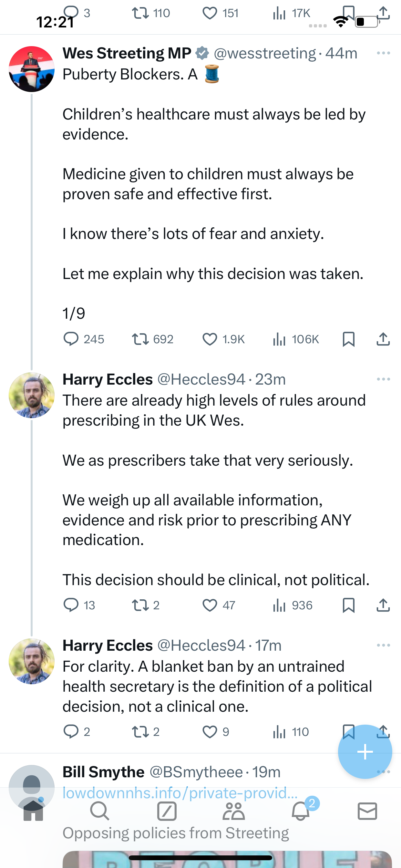
Task: Repost Wes Streeting's 1/9 thread tweet
Action: click(140, 339)
